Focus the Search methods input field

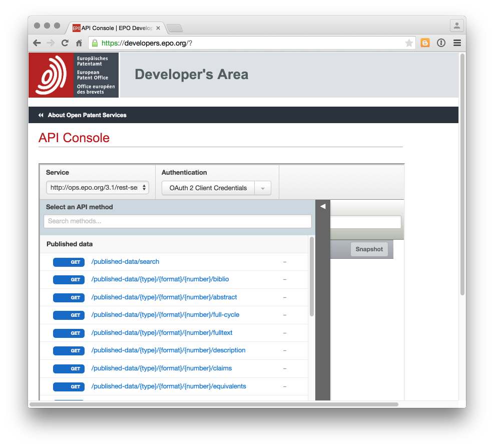(178, 221)
